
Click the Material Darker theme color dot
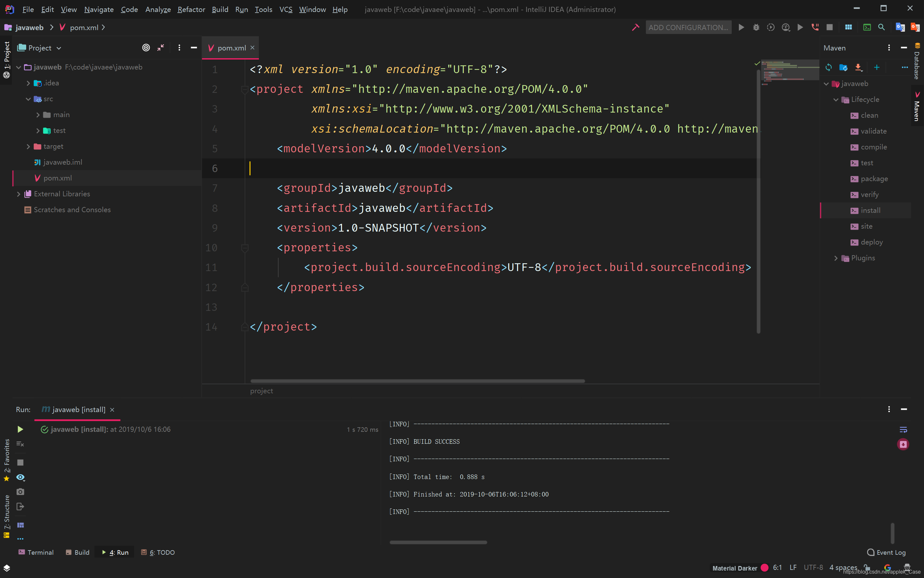764,568
